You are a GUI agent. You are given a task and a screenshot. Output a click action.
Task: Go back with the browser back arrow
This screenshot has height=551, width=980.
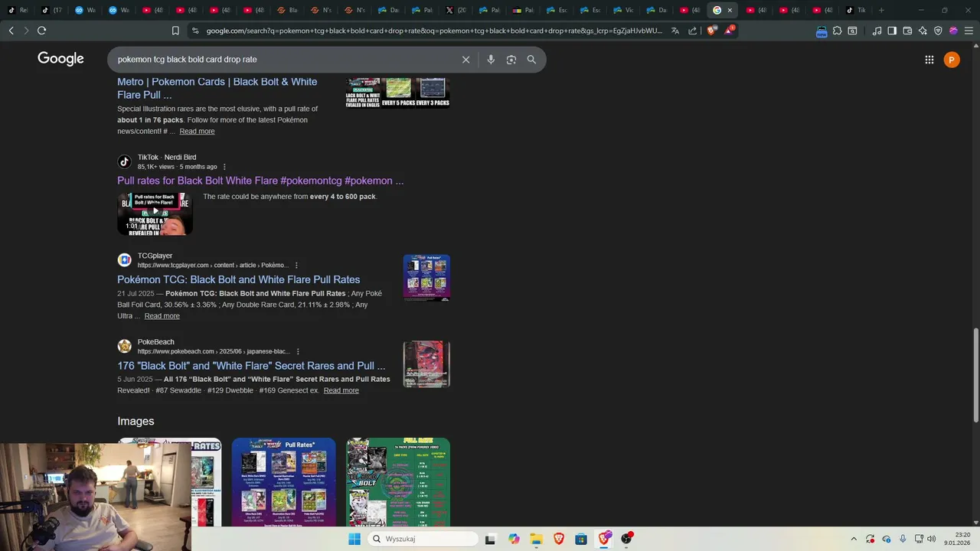(x=11, y=31)
